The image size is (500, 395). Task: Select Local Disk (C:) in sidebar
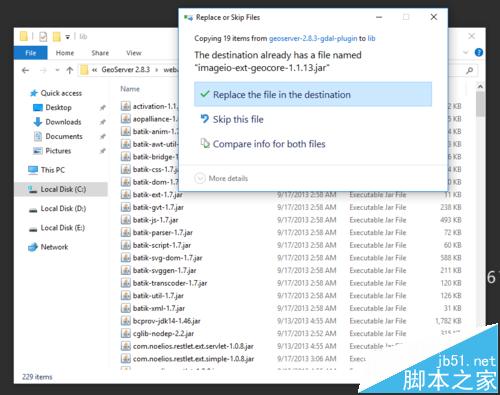point(61,189)
